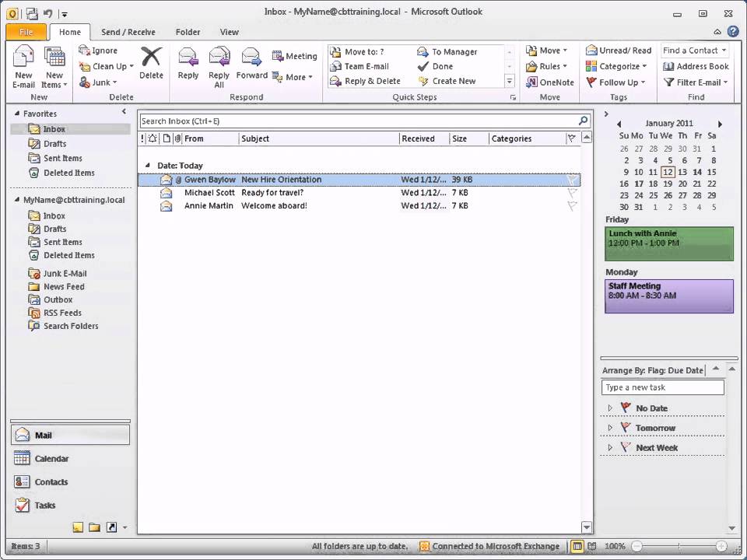This screenshot has width=747, height=560.
Task: Sort messages by the From column
Action: click(x=210, y=138)
